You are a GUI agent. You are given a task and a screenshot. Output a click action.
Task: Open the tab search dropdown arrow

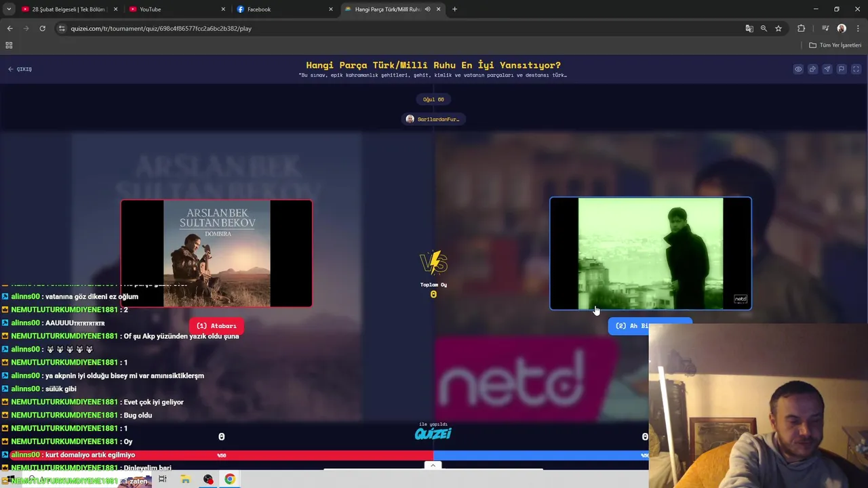point(9,9)
